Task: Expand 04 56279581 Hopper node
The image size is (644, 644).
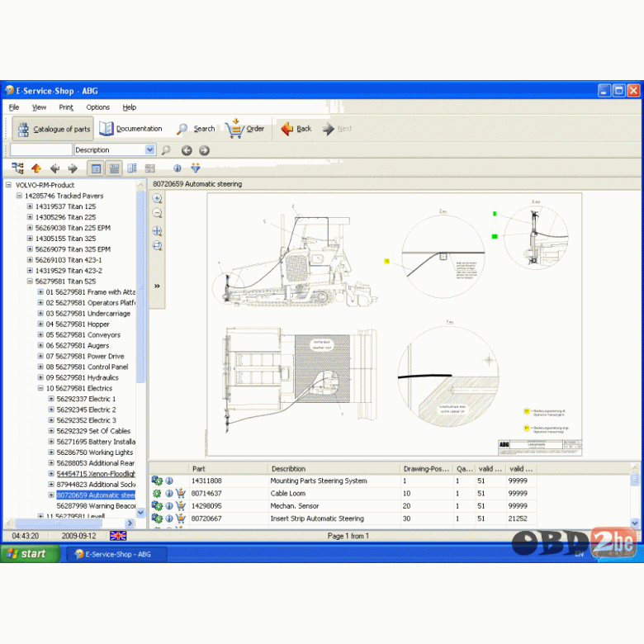Action: (x=40, y=324)
